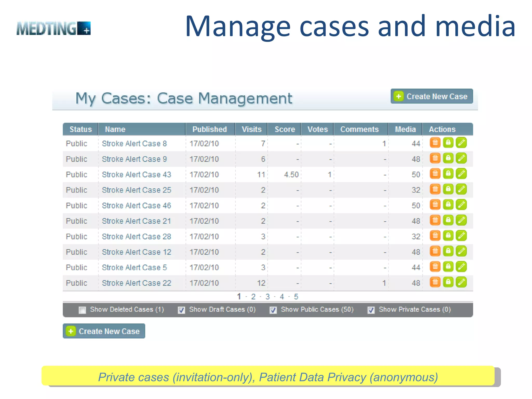This screenshot has width=532, height=399.
Task: Open Stroke Alert Case 9 link
Action: click(134, 159)
